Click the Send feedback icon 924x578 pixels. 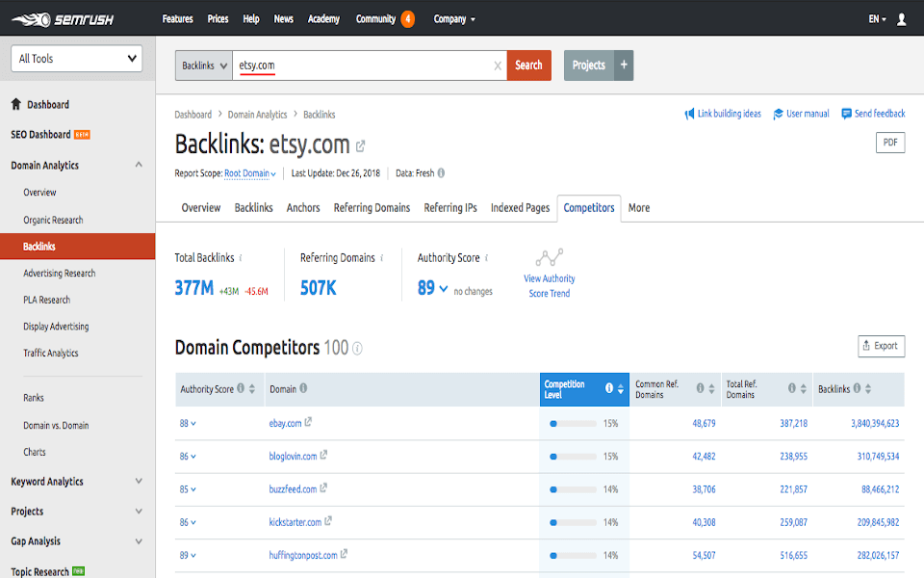pyautogui.click(x=844, y=114)
